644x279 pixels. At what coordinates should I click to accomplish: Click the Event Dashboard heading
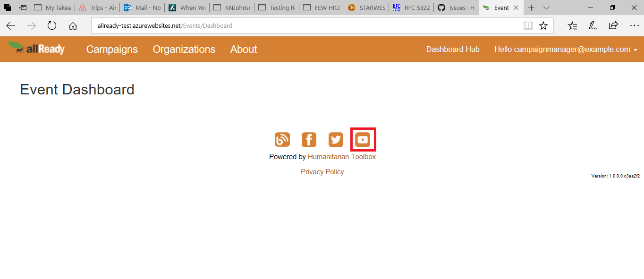click(x=77, y=89)
